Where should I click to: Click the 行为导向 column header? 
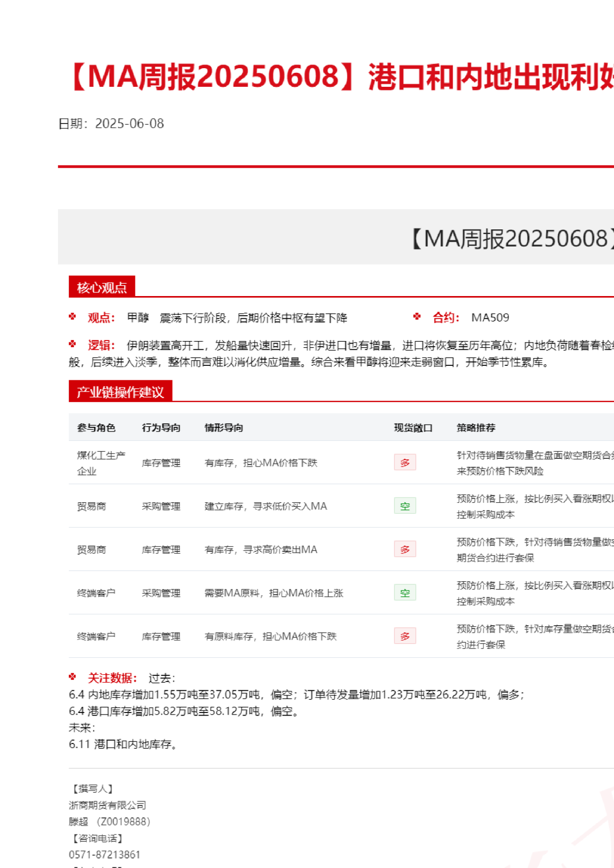pyautogui.click(x=161, y=428)
